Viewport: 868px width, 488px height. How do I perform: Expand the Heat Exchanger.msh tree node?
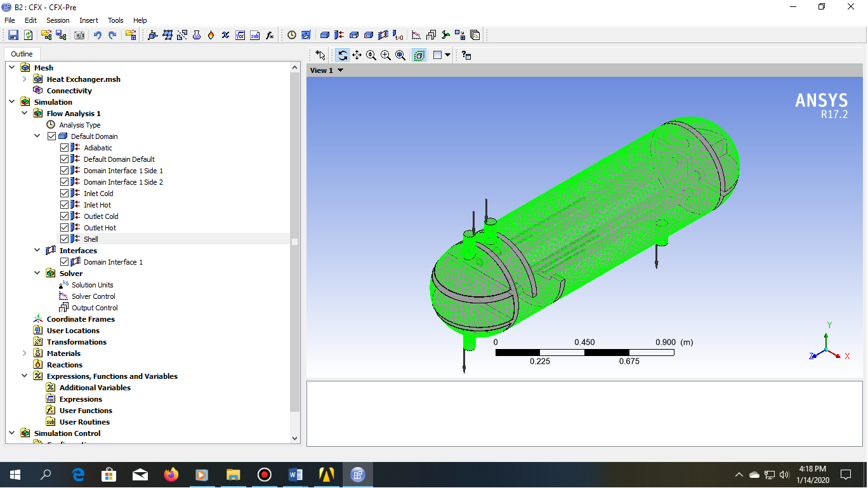click(25, 79)
